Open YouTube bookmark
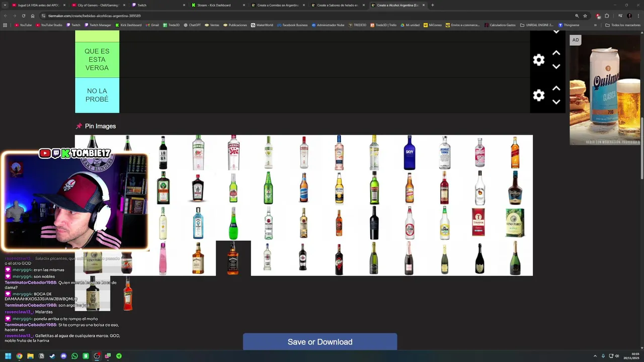The width and height of the screenshot is (644, 362). (23, 25)
